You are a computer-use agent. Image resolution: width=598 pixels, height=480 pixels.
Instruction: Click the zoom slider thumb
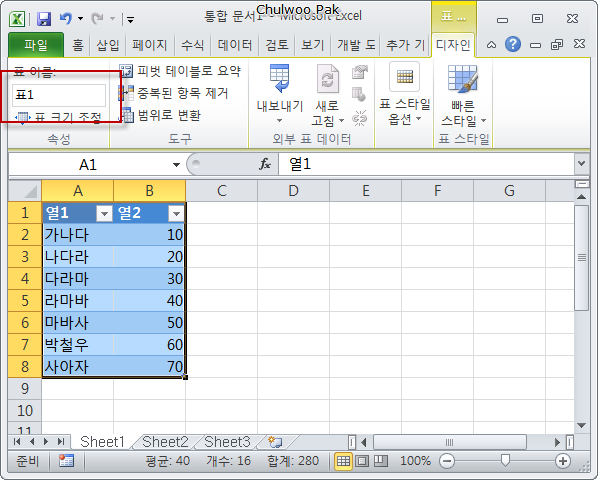pos(505,461)
